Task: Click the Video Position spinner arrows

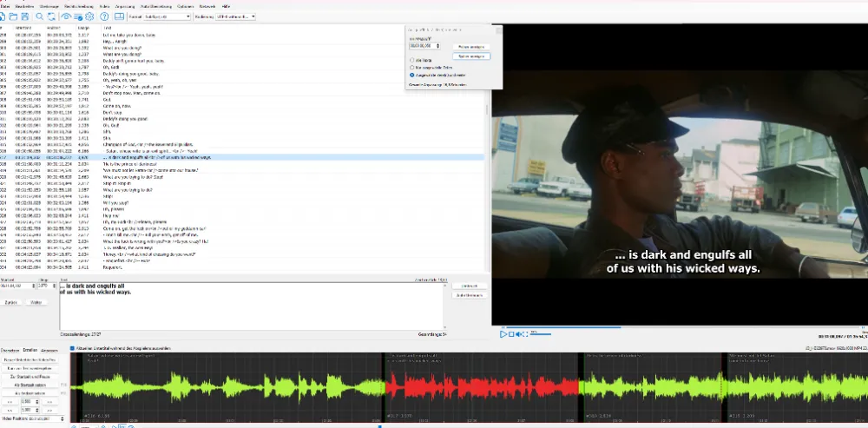Action: pyautogui.click(x=62, y=418)
